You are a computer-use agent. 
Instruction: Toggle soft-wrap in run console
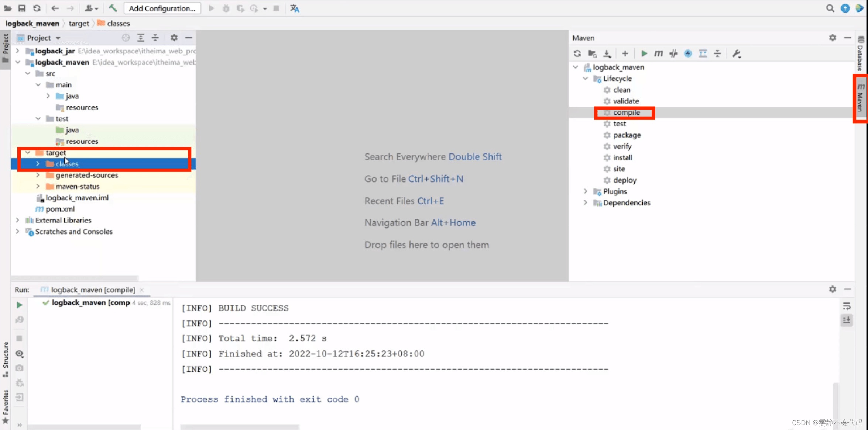[x=847, y=306]
